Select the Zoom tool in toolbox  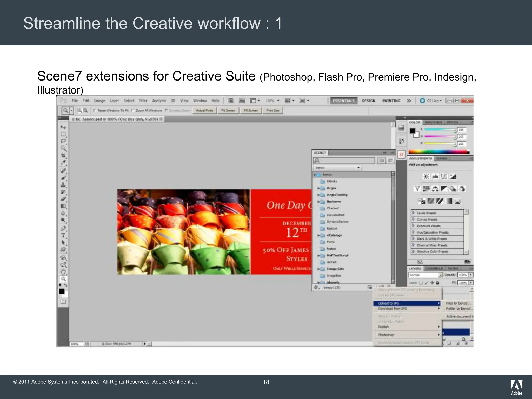point(63,279)
